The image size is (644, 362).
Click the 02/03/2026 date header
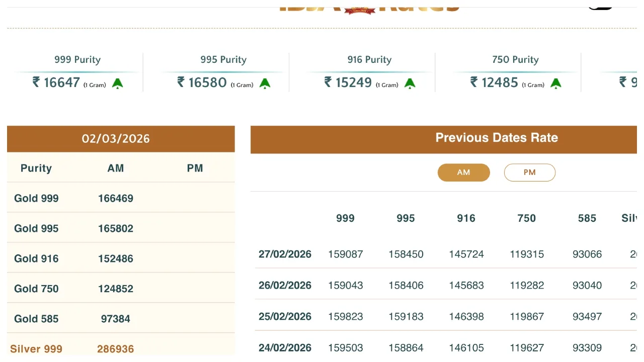tap(116, 139)
